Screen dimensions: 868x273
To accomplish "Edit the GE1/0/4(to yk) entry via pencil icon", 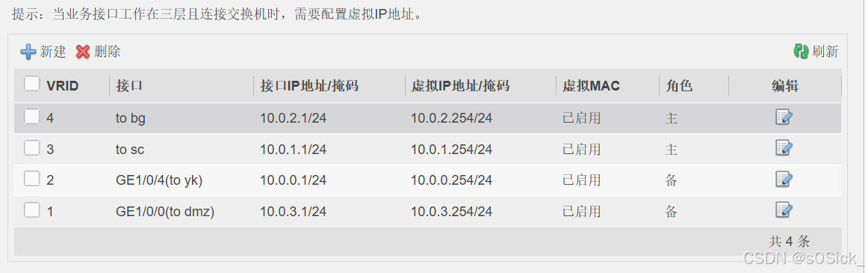I will 784,180.
